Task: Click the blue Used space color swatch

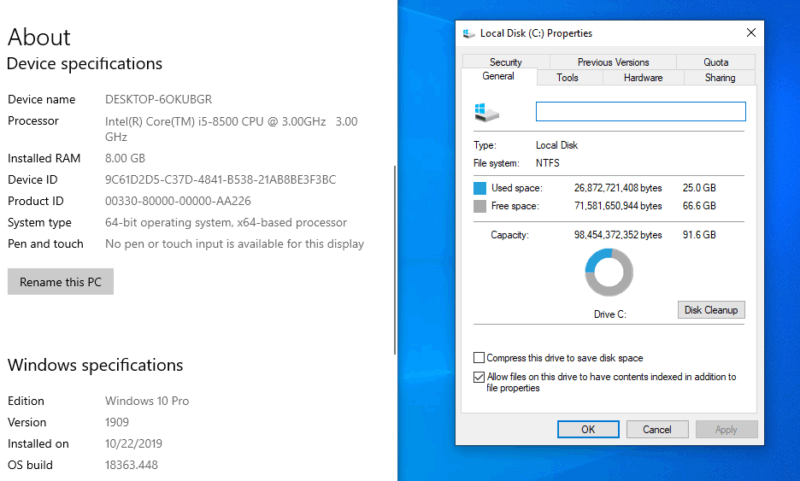Action: click(480, 188)
